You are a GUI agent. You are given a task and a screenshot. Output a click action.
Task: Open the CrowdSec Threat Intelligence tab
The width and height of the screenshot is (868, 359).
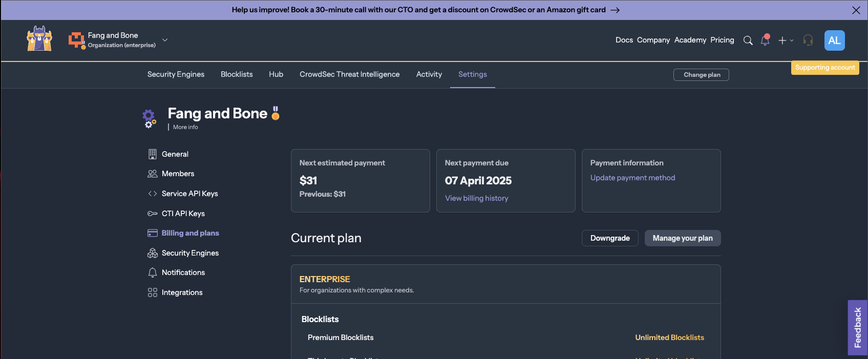click(x=349, y=74)
